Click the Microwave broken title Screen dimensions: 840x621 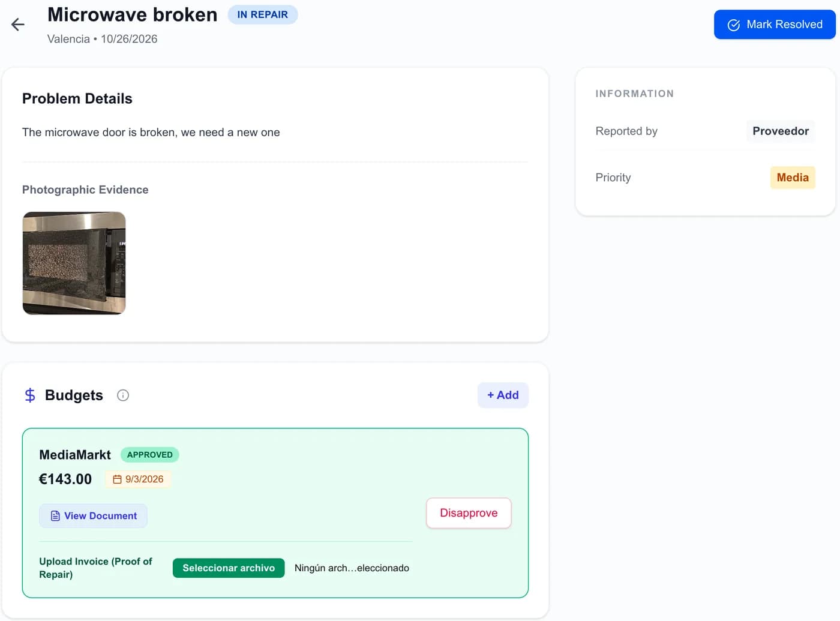coord(133,14)
